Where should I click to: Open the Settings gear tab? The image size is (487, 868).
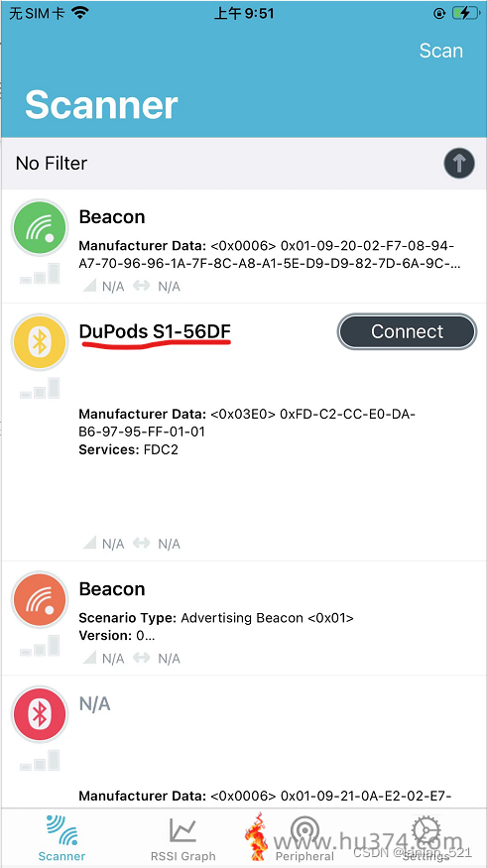426,838
